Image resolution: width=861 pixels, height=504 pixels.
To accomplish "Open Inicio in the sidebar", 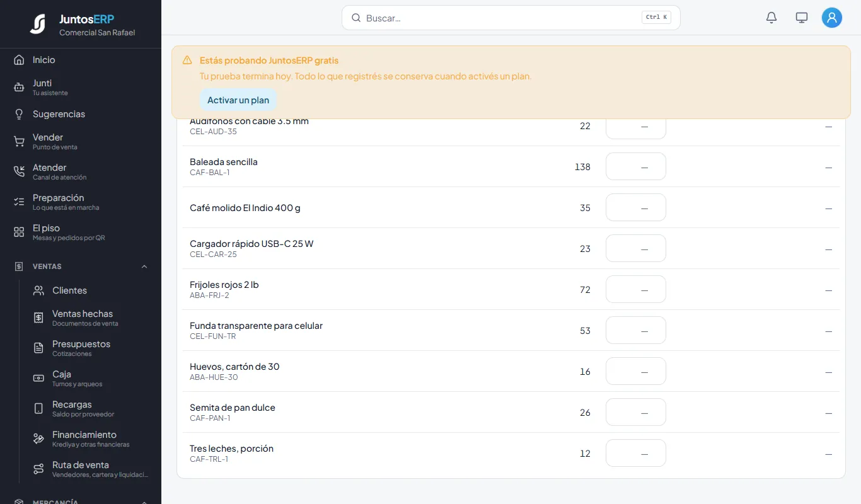I will pyautogui.click(x=81, y=60).
